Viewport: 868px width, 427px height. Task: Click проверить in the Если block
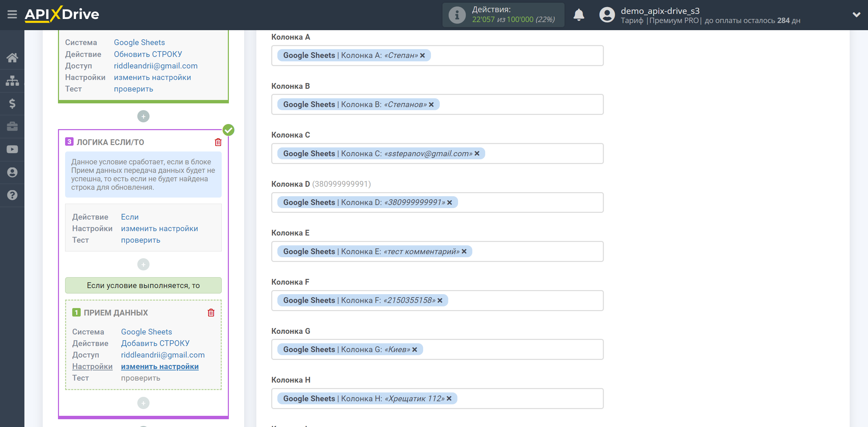pyautogui.click(x=141, y=240)
